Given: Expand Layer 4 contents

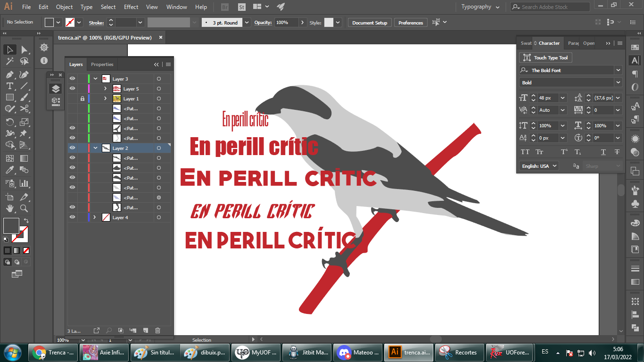Looking at the screenshot, I should pyautogui.click(x=95, y=217).
